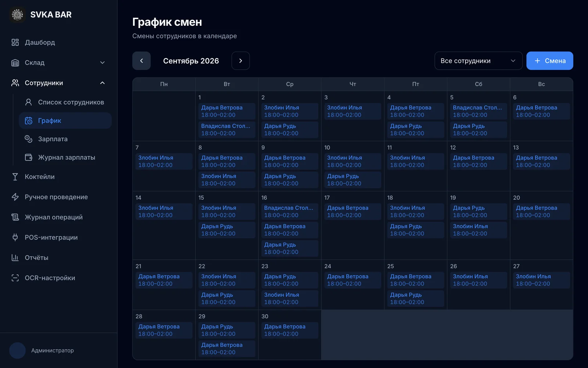Click the Отчёты bar chart icon

coord(15,258)
